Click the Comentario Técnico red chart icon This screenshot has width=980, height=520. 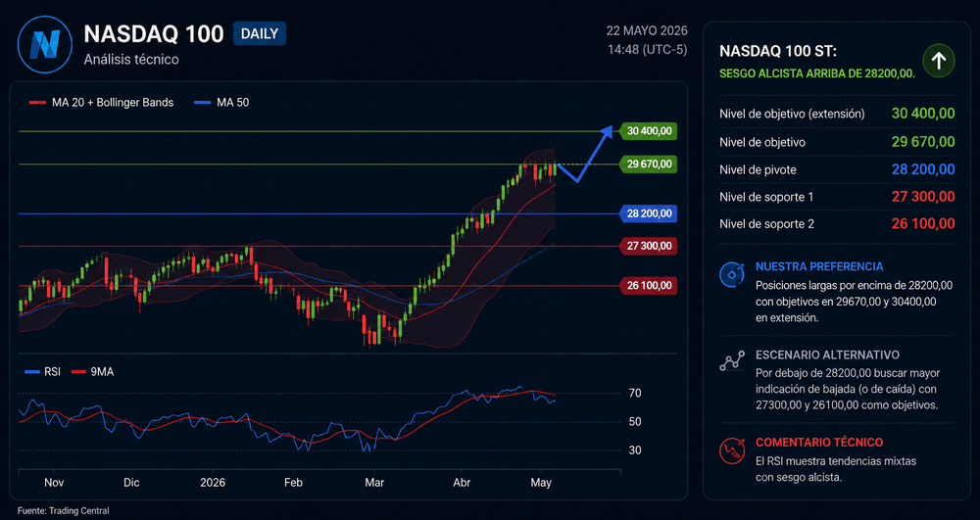(x=732, y=450)
